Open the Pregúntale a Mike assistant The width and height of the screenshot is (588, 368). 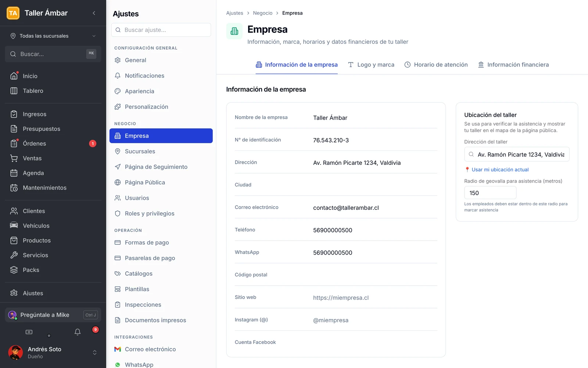(53, 315)
